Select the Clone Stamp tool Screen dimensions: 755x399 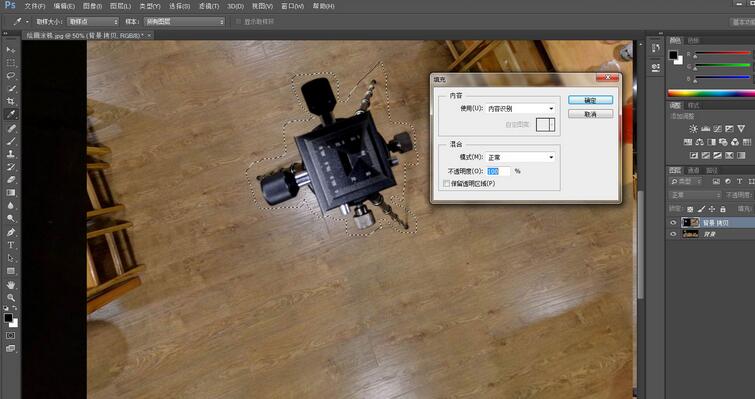pyautogui.click(x=11, y=154)
